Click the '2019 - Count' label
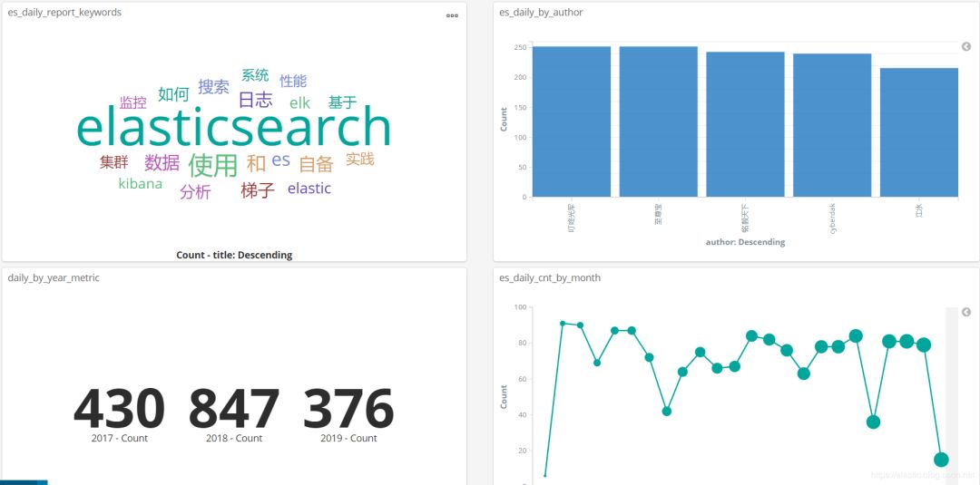 348,438
